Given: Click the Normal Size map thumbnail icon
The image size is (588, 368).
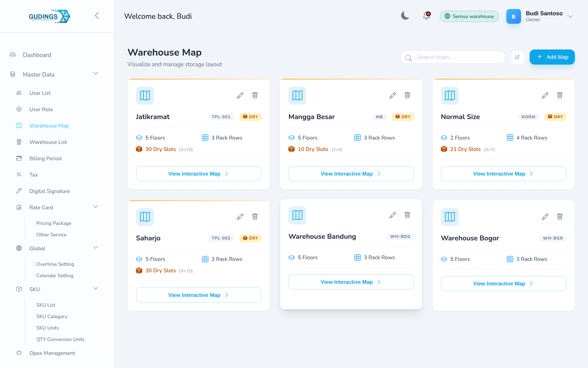Looking at the screenshot, I should click(450, 96).
